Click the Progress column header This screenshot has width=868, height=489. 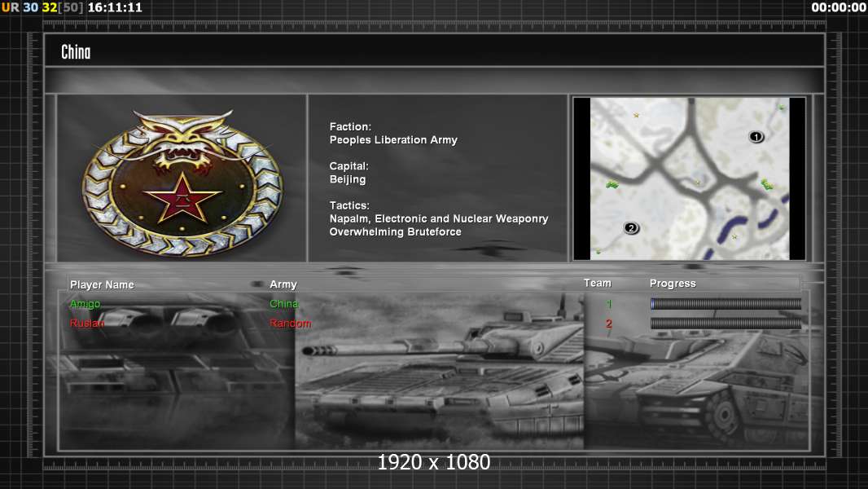point(673,284)
